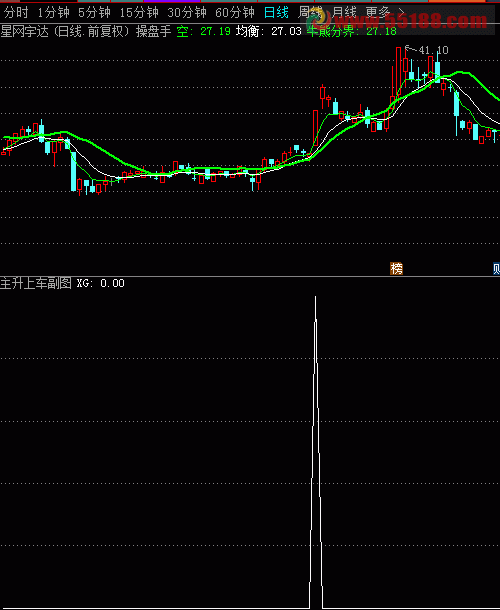Viewport: 500px width, 610px height.
Task: Click the orange 榜 marker icon
Action: [396, 268]
